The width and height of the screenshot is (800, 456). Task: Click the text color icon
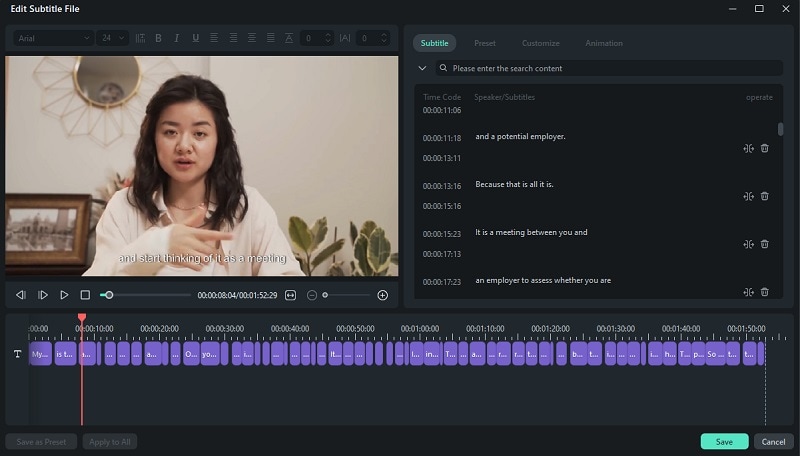click(289, 38)
